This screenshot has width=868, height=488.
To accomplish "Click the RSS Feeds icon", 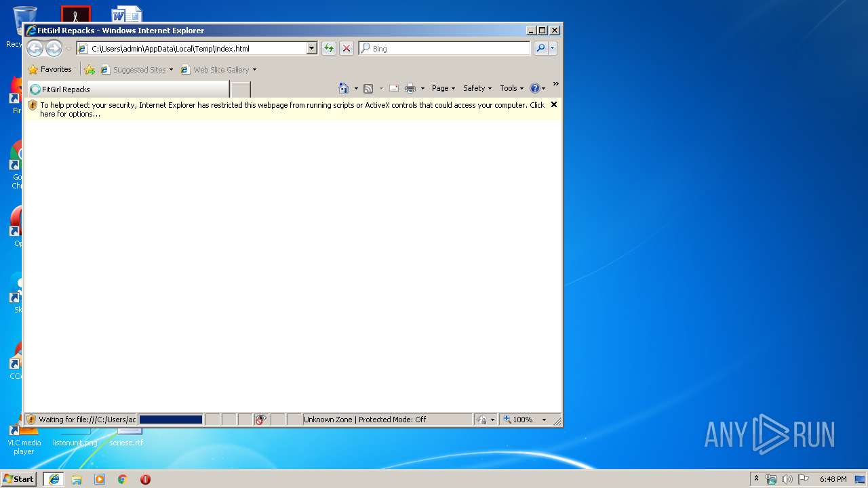I will (368, 88).
